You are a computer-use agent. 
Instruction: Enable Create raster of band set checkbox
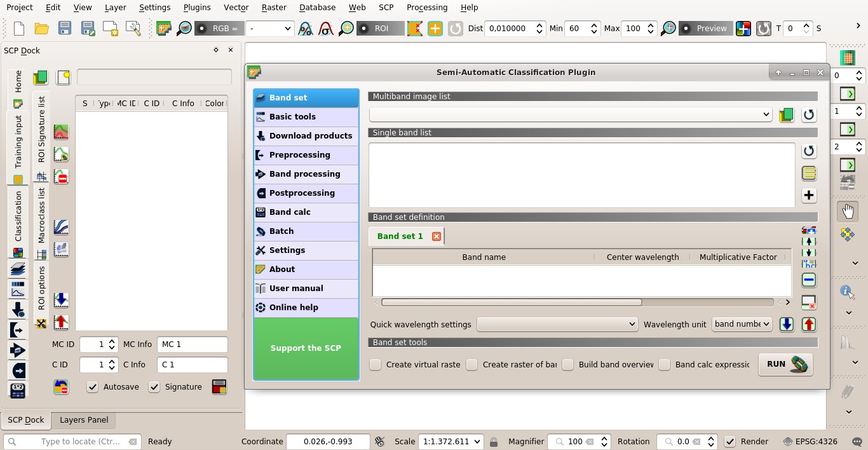coord(472,364)
